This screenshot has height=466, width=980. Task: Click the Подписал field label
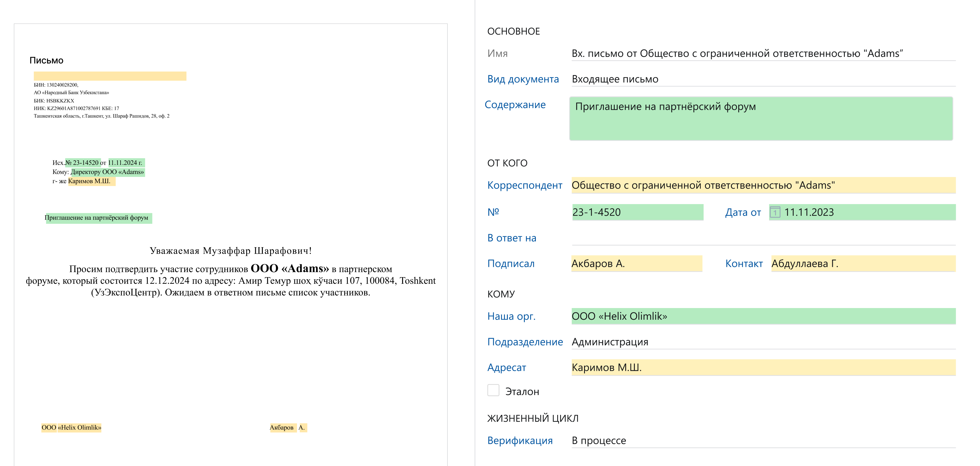510,264
